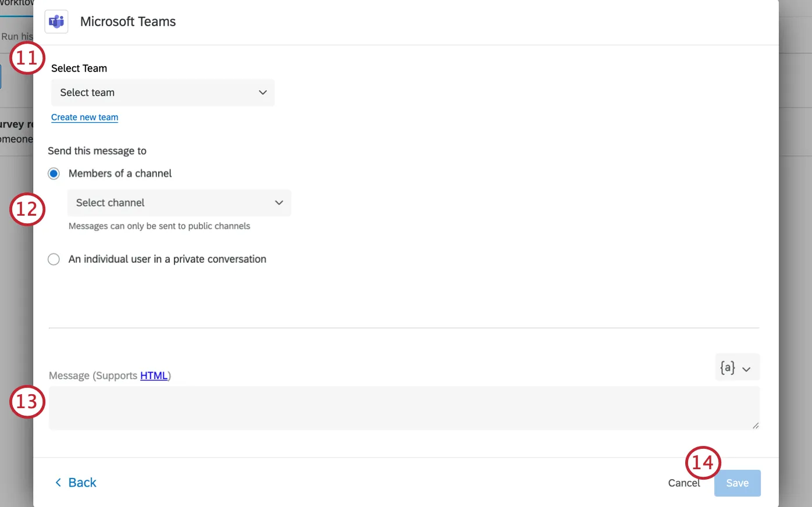Click the step 11 circle marker
Image resolution: width=812 pixels, height=507 pixels.
[x=27, y=58]
